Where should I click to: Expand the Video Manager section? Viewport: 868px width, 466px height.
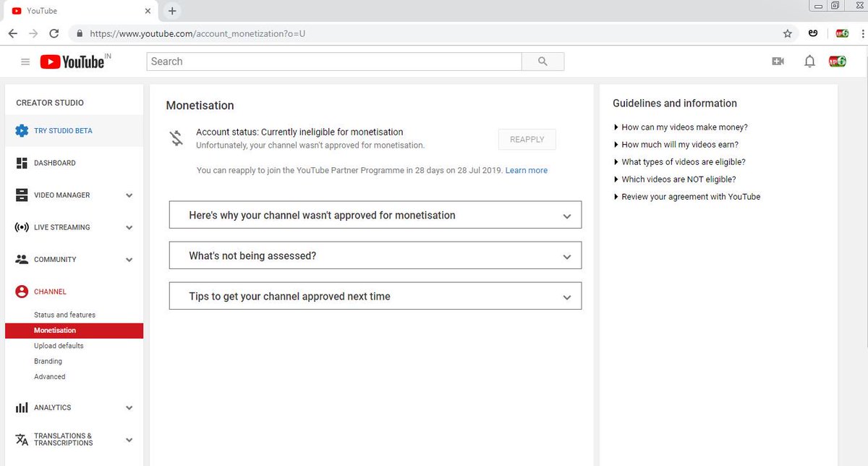(x=129, y=195)
